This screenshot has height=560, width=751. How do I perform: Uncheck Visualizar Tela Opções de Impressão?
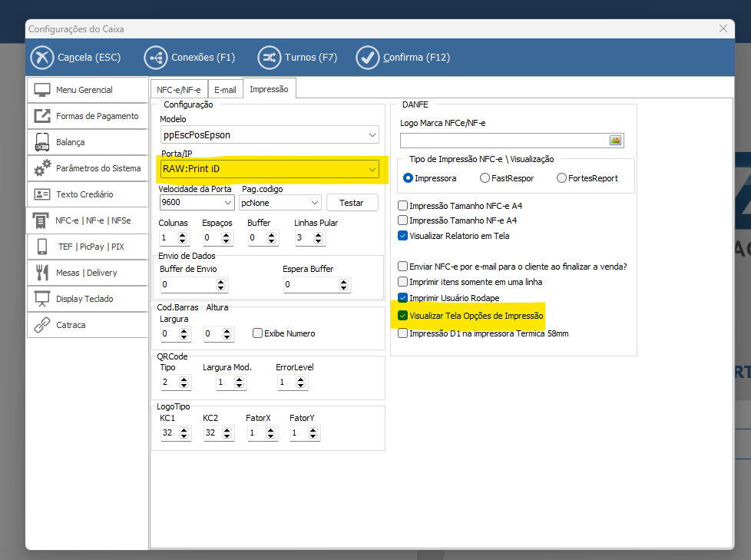(x=403, y=316)
